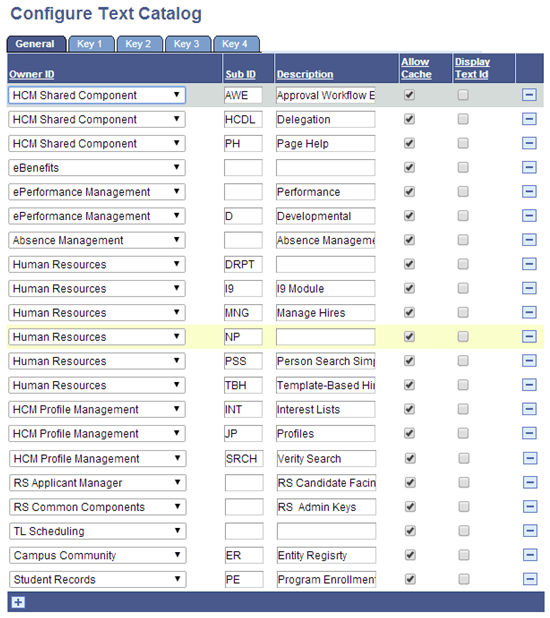This screenshot has width=550, height=618.
Task: Remove the RS Candidate Facing row
Action: tap(529, 482)
